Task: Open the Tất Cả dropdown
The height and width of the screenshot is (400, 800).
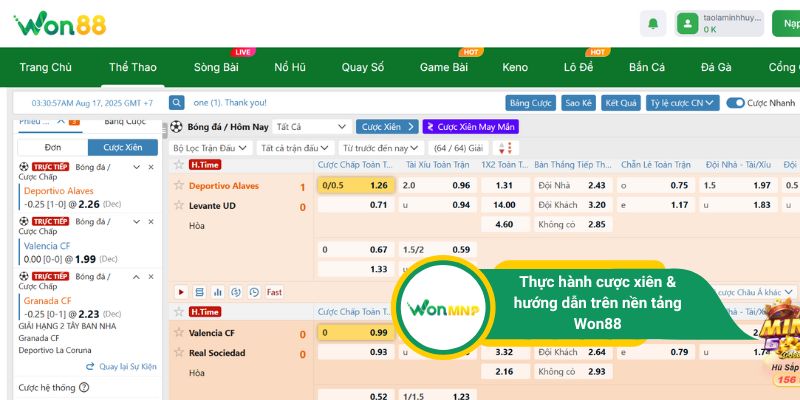Action: click(x=312, y=127)
